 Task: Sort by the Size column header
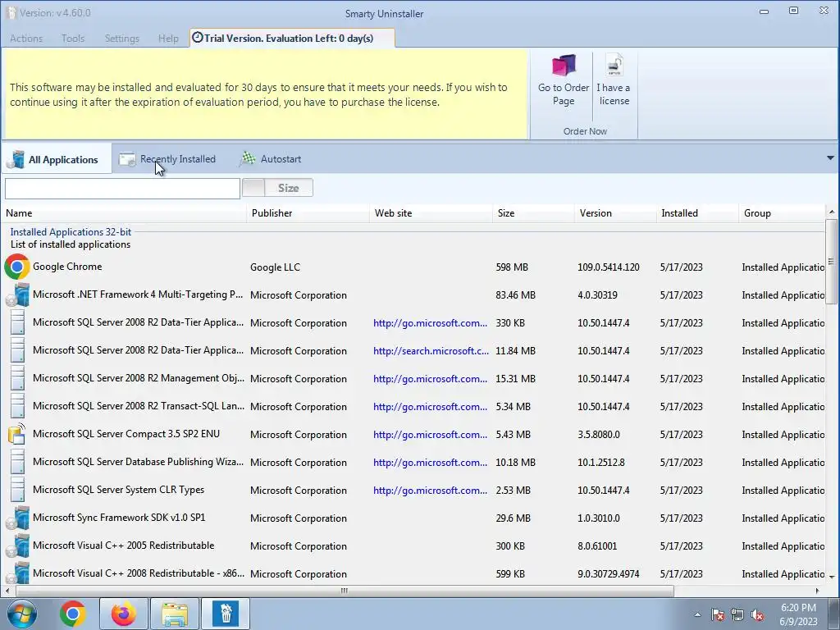click(533, 213)
